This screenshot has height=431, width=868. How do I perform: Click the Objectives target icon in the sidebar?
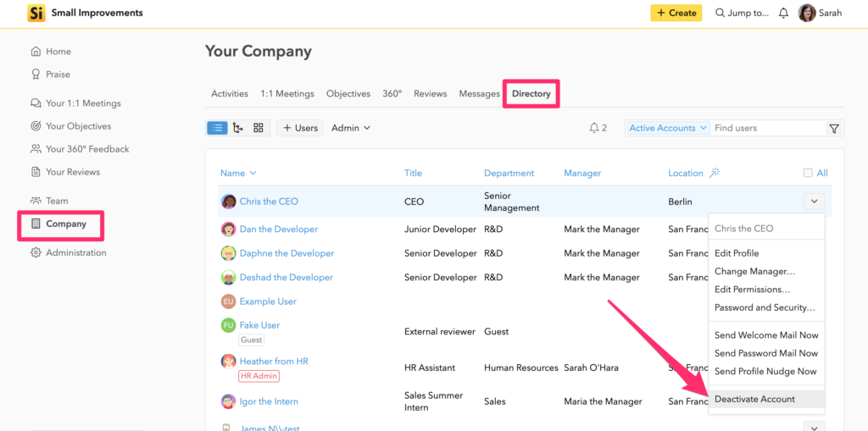36,126
